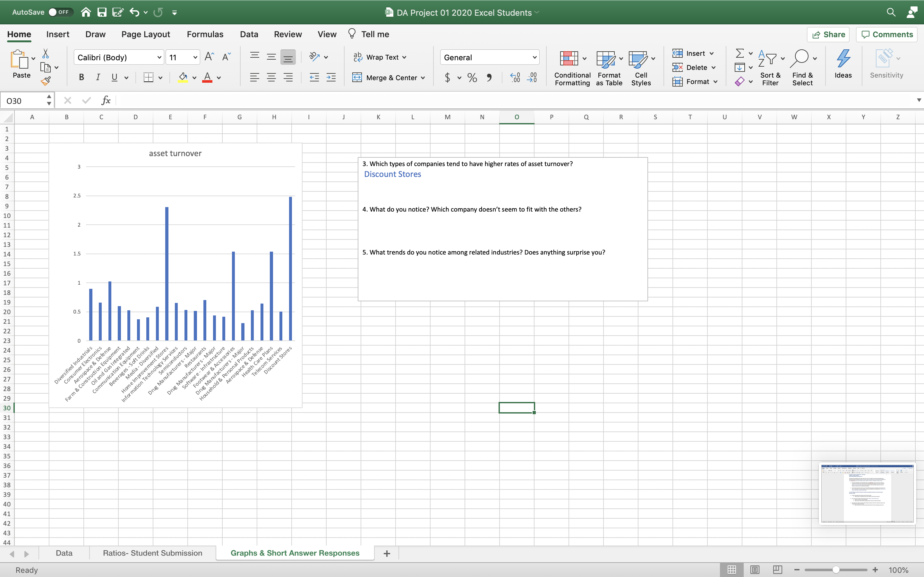Click the AutoSum sigma icon
The width and height of the screenshot is (924, 577).
[x=739, y=54]
